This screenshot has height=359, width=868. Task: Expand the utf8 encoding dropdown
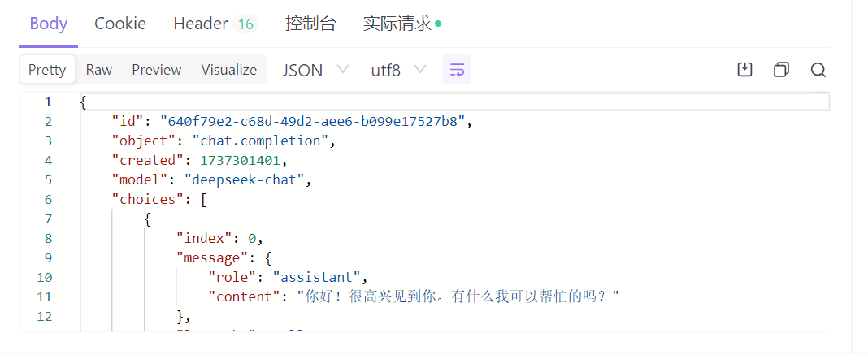tap(398, 70)
